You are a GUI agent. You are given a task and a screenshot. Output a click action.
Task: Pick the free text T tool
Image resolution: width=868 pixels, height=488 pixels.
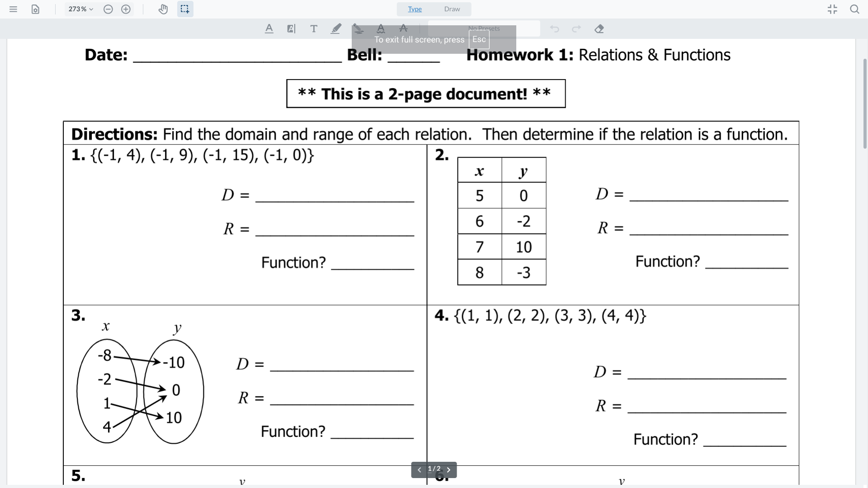click(x=314, y=29)
